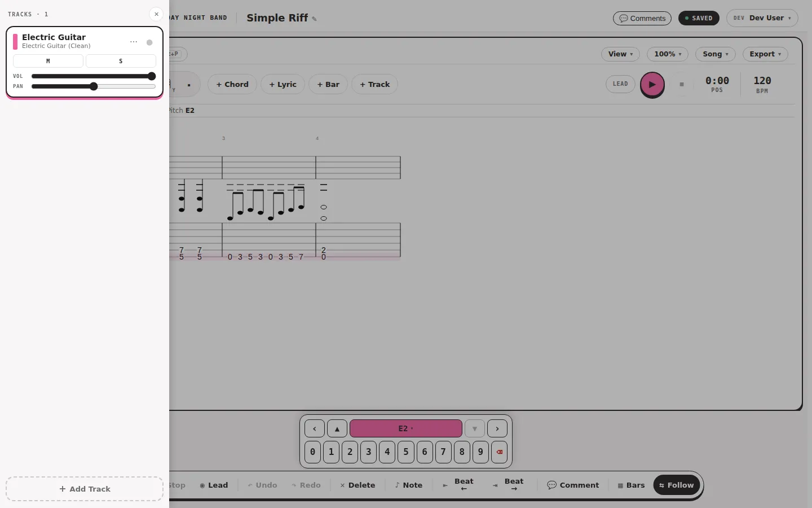Toggle the LEAD mode pill
Viewport: 812px width, 508px height.
(620, 84)
